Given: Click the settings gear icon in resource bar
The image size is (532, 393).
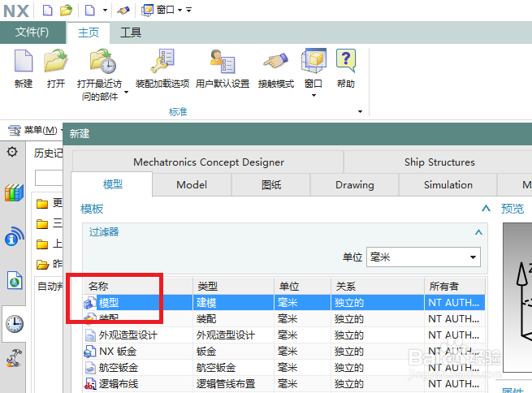Looking at the screenshot, I should tap(12, 152).
